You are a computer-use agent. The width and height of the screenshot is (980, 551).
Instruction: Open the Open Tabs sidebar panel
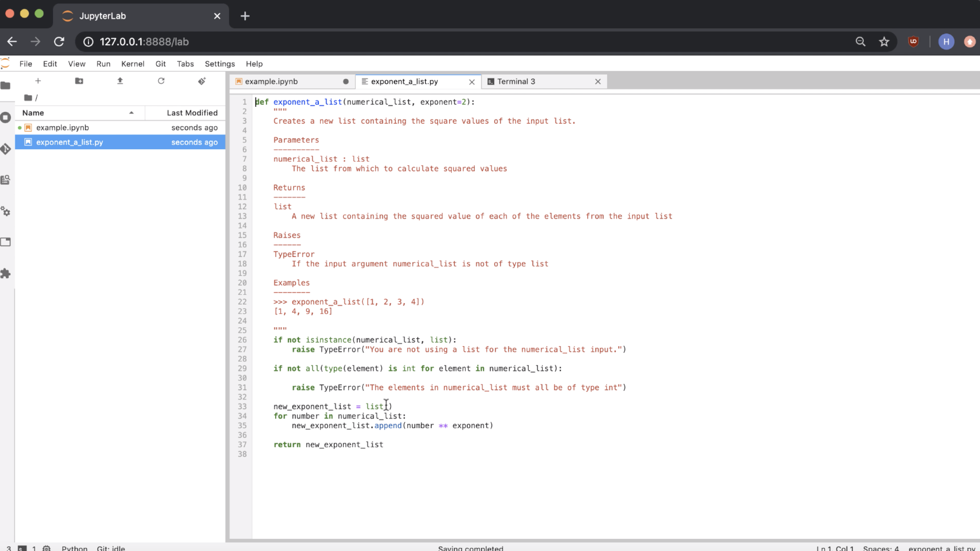(x=5, y=242)
